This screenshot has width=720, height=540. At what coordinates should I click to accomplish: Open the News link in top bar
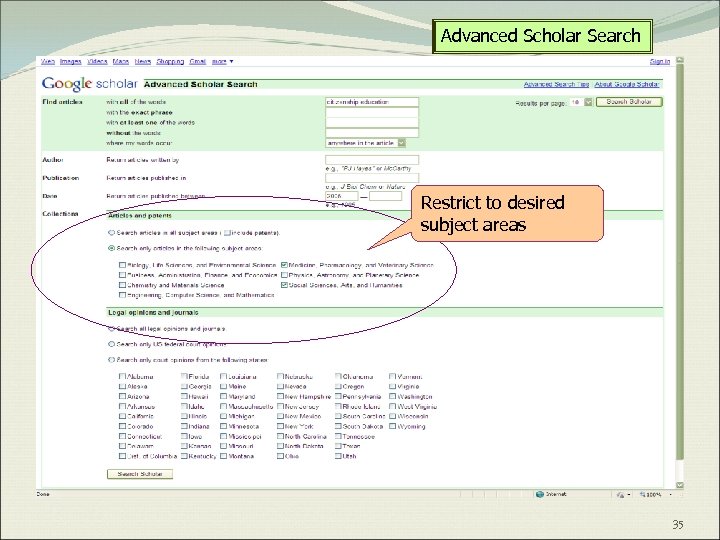point(143,62)
